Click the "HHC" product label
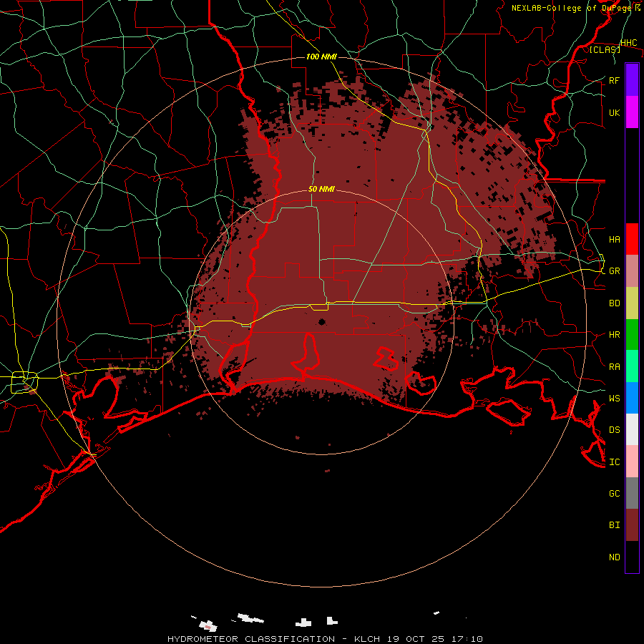Viewport: 644px width, 644px height. point(629,43)
